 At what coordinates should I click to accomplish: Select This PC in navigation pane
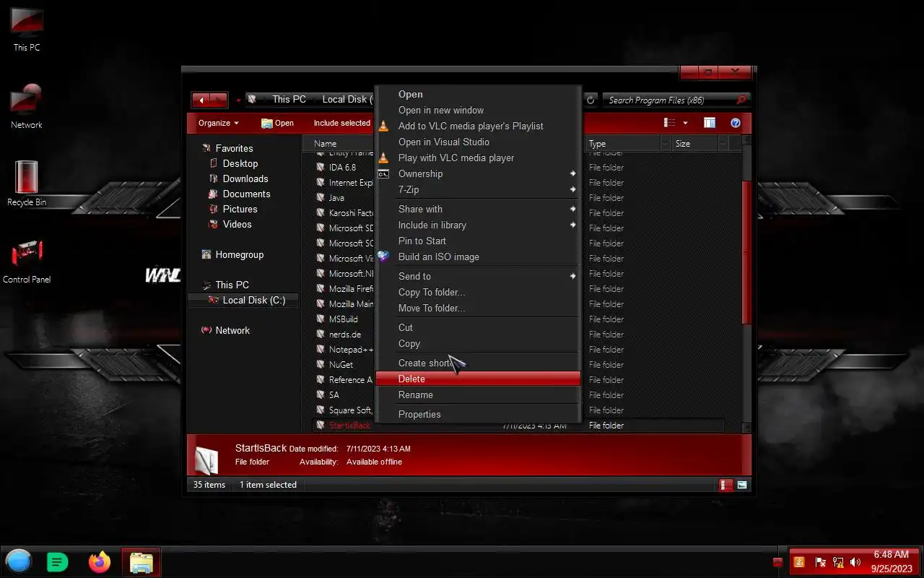(x=232, y=285)
